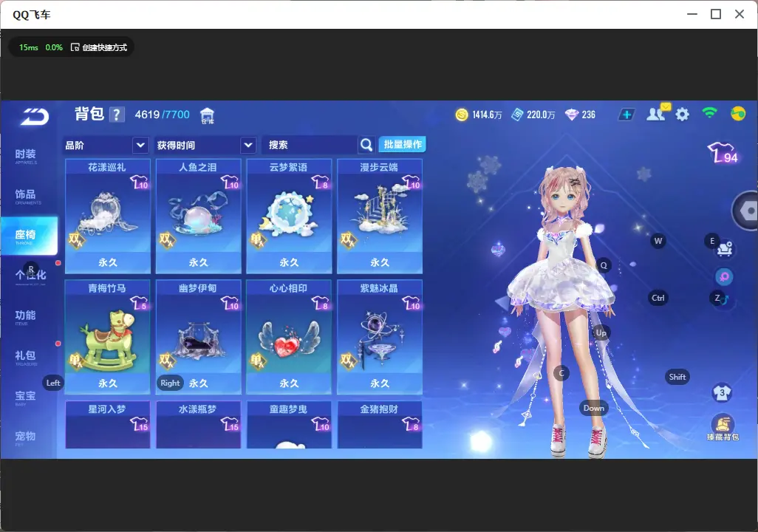The image size is (758, 532).
Task: Click the hexagon side panel handle
Action: click(746, 211)
